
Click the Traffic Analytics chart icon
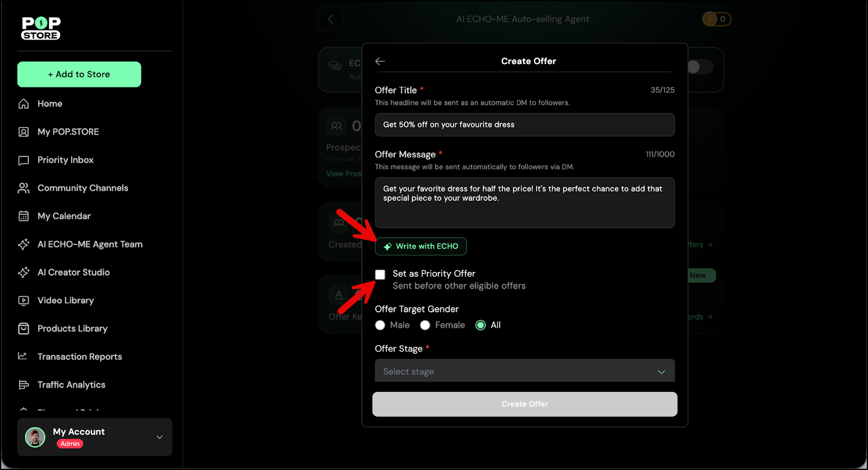coord(24,385)
